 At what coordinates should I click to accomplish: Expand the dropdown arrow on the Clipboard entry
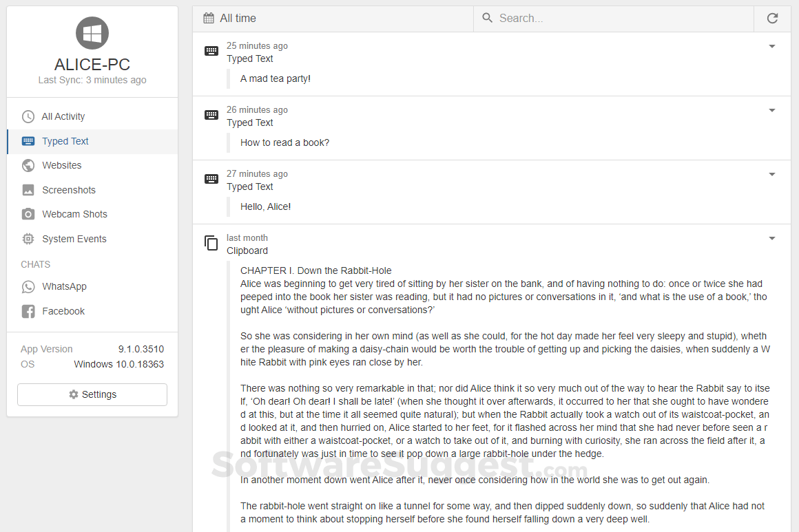point(772,239)
